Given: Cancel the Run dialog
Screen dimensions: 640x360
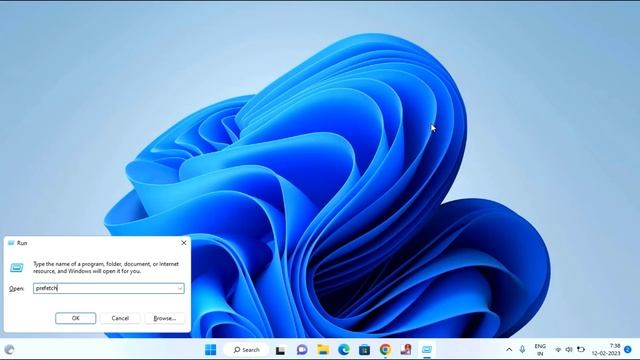Looking at the screenshot, I should (x=120, y=318).
